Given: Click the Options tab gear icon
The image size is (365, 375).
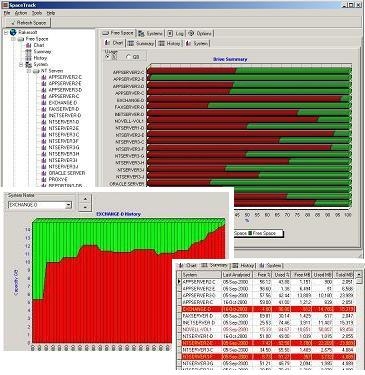Looking at the screenshot, I should 191,33.
